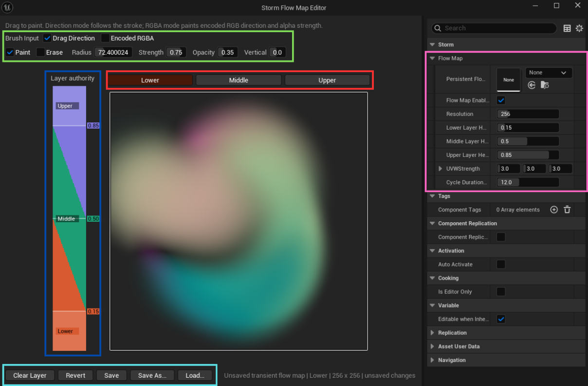
Task: Click the Unreal Engine logo in title bar
Action: pyautogui.click(x=8, y=7)
